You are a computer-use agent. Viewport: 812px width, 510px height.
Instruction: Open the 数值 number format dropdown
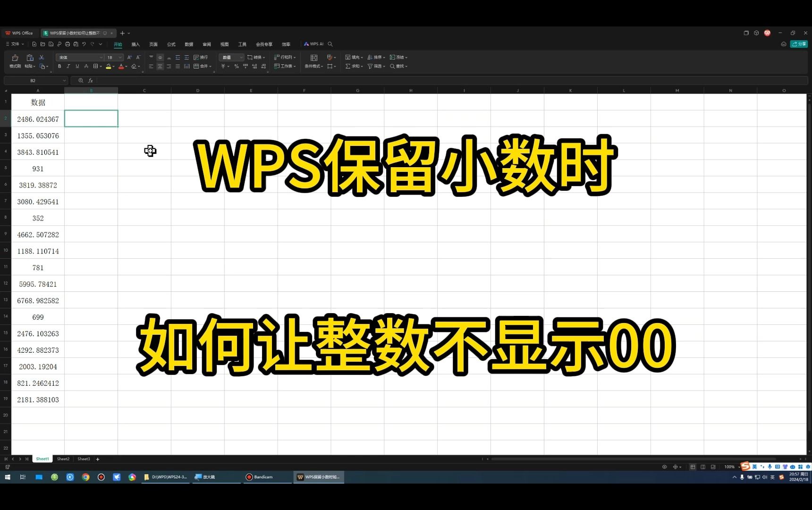(231, 57)
